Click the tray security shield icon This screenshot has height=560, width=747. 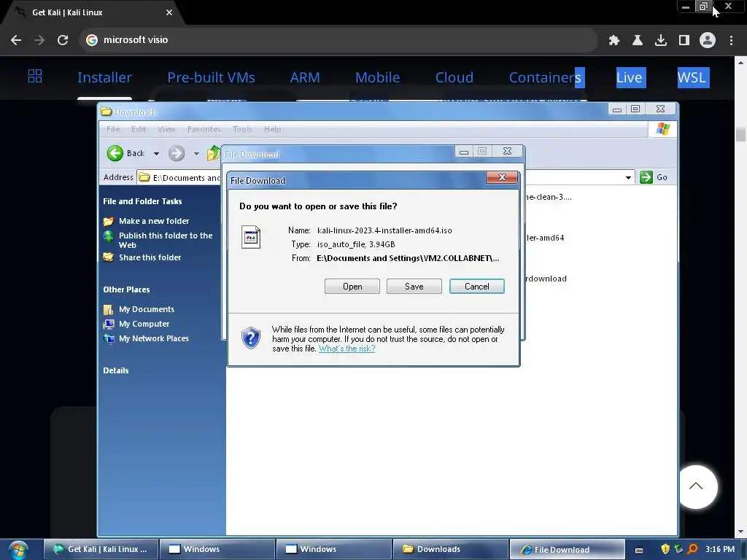coord(665,549)
